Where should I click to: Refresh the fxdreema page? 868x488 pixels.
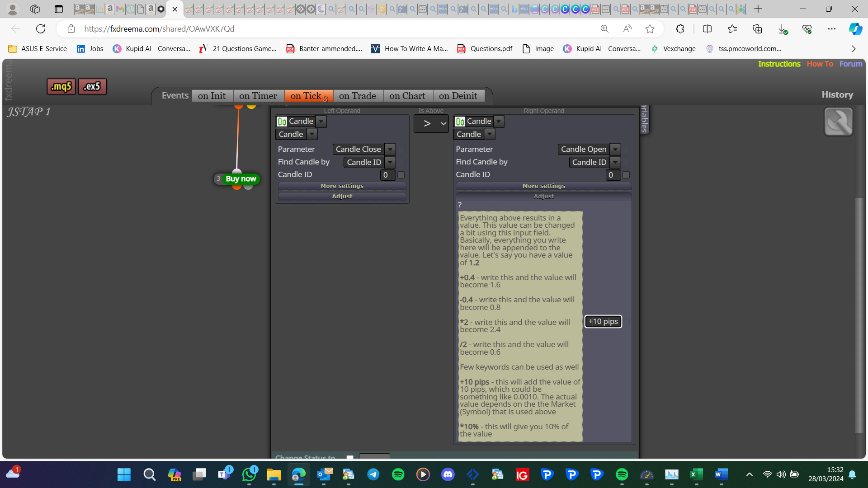tap(41, 29)
